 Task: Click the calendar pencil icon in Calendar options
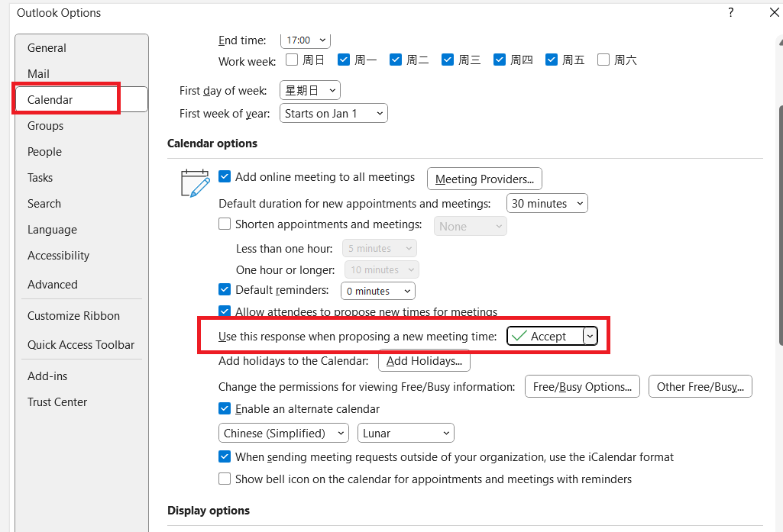point(195,184)
